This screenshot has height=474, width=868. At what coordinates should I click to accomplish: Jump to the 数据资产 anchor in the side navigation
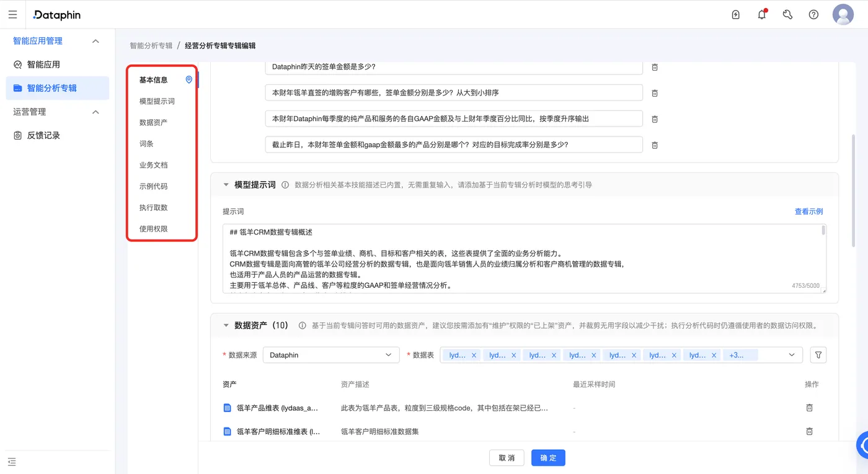click(153, 122)
